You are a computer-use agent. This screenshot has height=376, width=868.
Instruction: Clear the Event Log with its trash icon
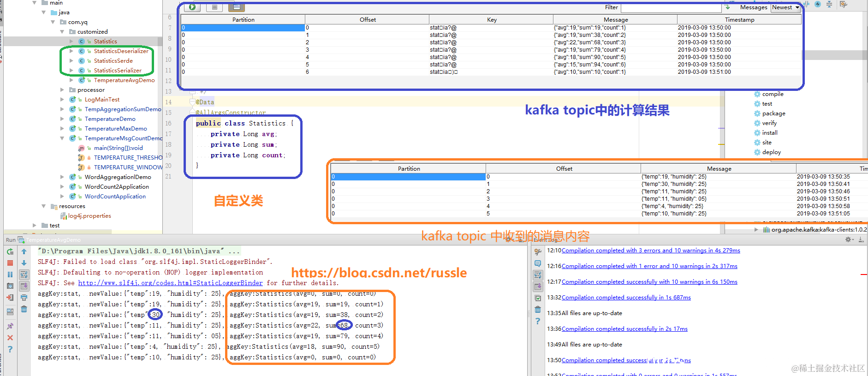[x=538, y=310]
